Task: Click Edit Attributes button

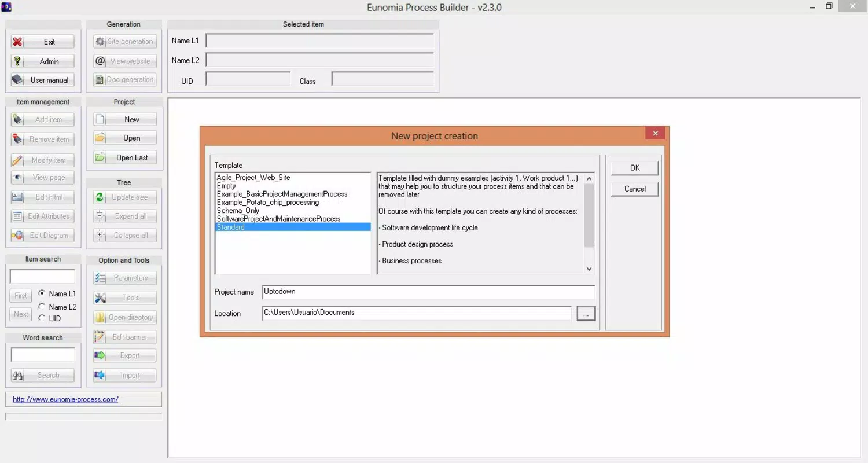Action: point(43,216)
